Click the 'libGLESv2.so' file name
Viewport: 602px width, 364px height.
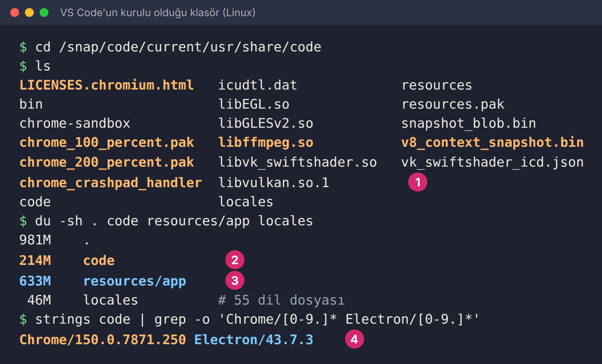click(266, 123)
